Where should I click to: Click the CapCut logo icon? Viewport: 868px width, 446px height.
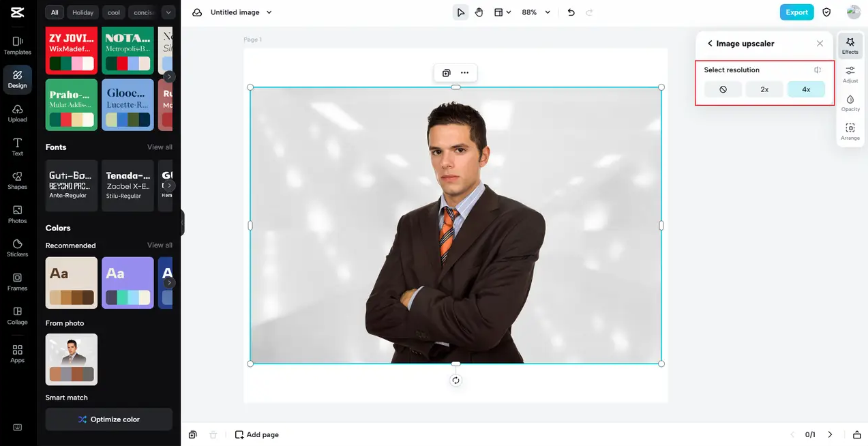[x=18, y=12]
